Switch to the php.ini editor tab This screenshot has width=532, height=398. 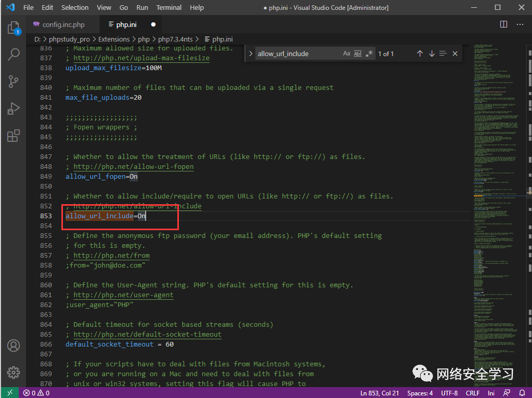[x=131, y=24]
